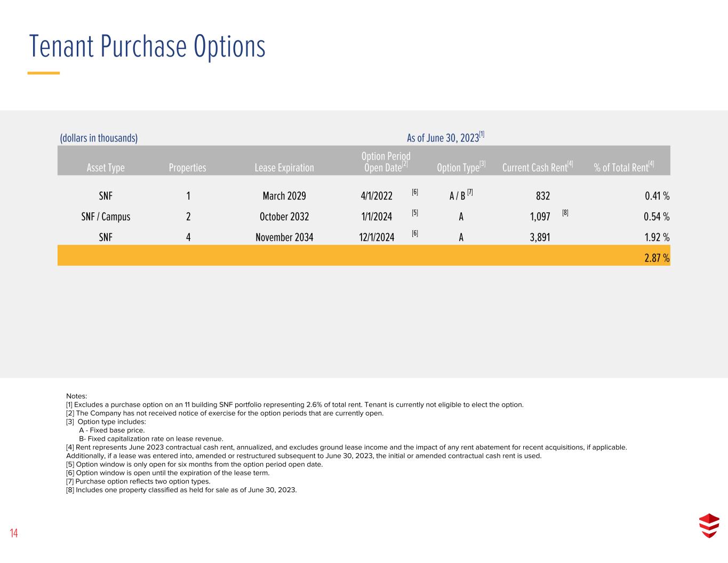Viewport: 728px width, 563px height.
Task: Click the red company logo icon
Action: pyautogui.click(x=709, y=526)
